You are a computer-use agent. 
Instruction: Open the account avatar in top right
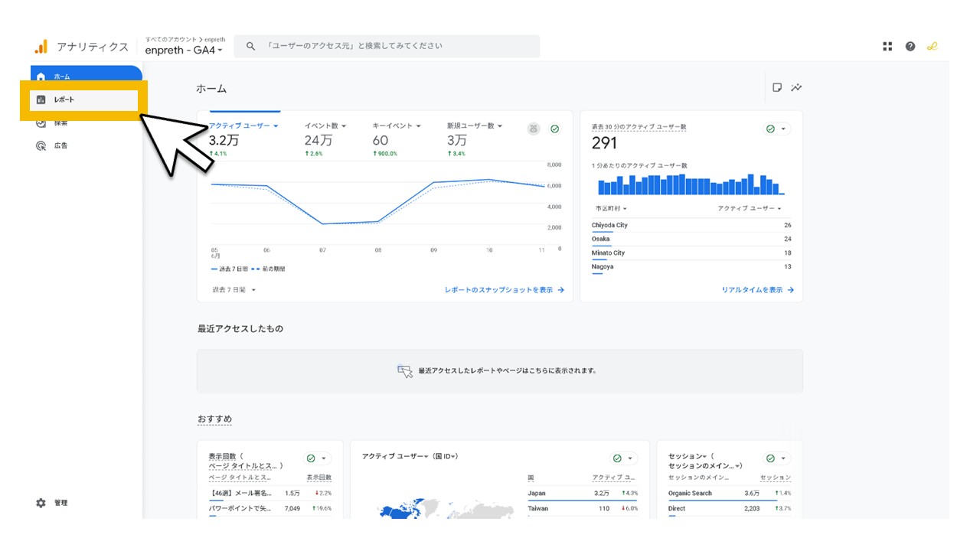[932, 47]
